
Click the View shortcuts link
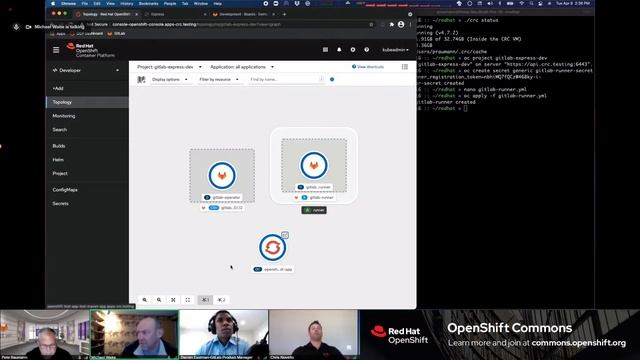(x=368, y=67)
